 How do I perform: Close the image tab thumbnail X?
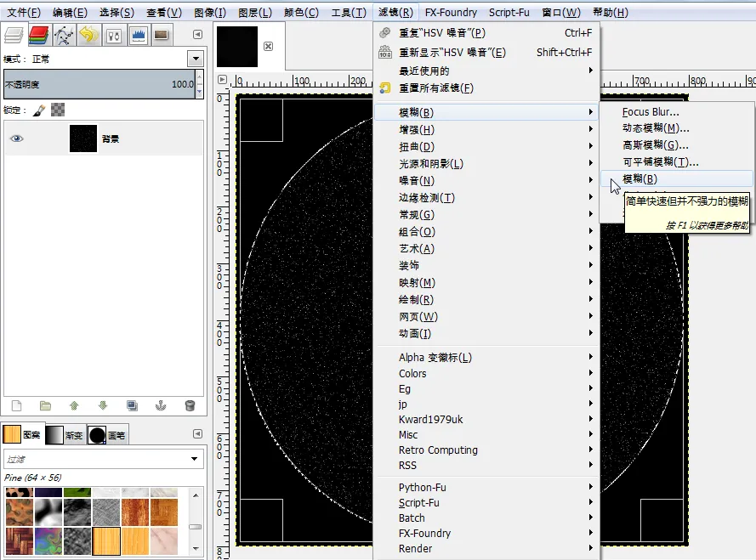coord(268,46)
